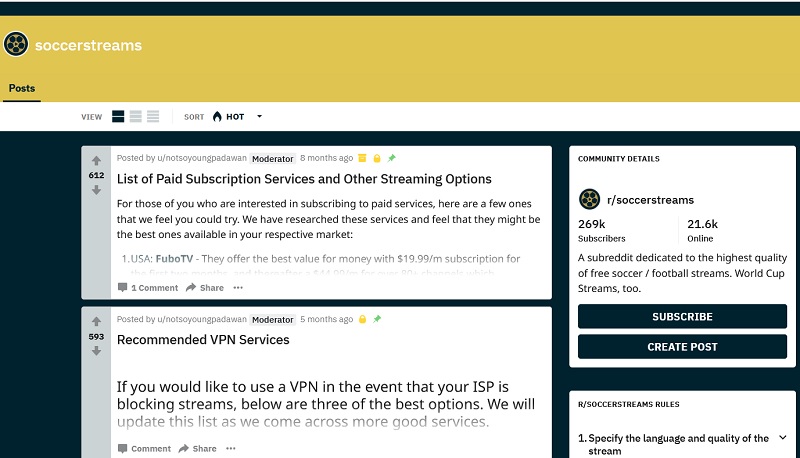Downvote the Recommended VPN Services post

[x=96, y=351]
